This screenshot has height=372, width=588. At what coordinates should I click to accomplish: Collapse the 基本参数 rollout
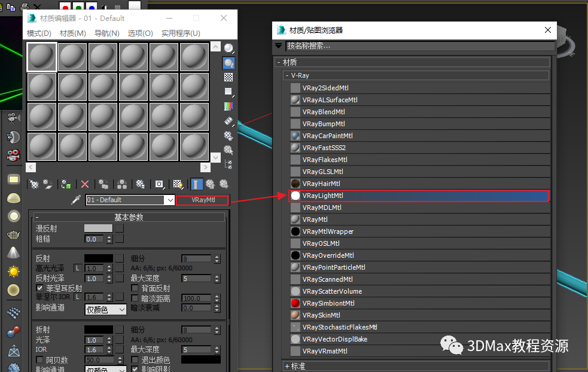tap(129, 217)
